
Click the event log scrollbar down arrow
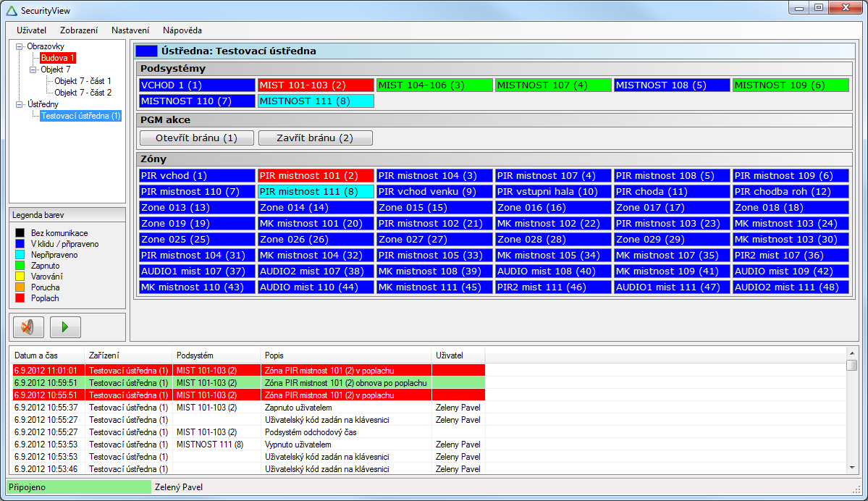[x=852, y=467]
